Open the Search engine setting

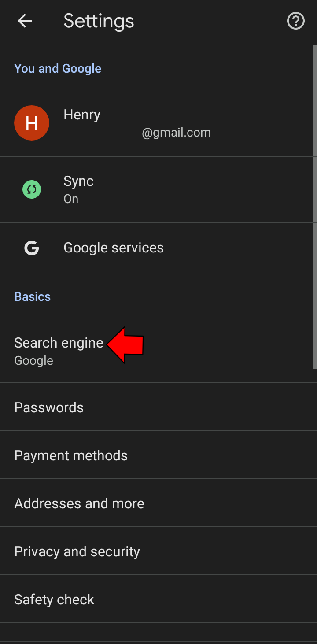(59, 343)
